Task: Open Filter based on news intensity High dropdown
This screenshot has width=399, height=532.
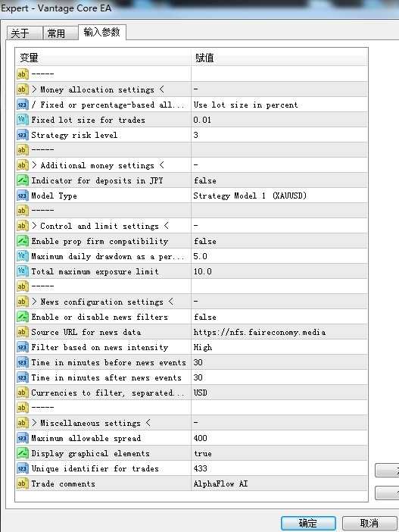Action: click(x=279, y=347)
